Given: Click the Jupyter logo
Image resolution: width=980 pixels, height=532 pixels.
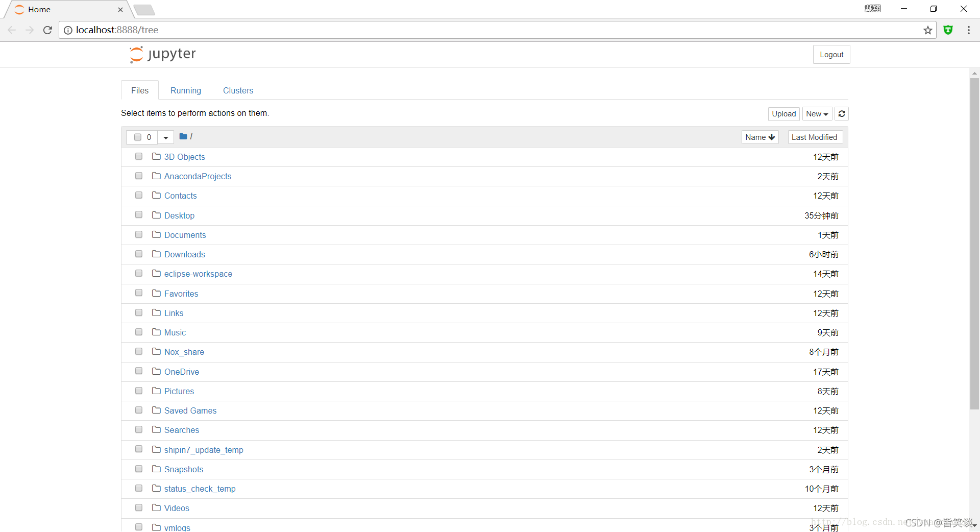Looking at the screenshot, I should pos(163,54).
